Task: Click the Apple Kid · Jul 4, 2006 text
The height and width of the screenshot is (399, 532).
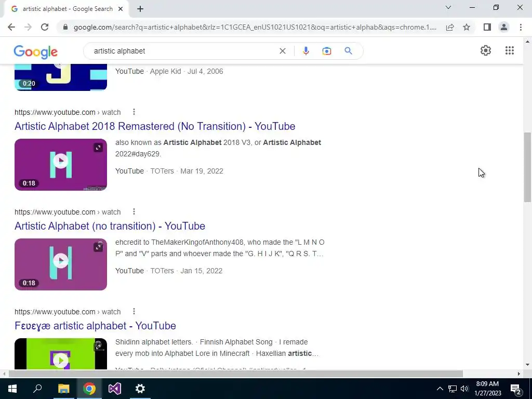Action: (x=187, y=71)
